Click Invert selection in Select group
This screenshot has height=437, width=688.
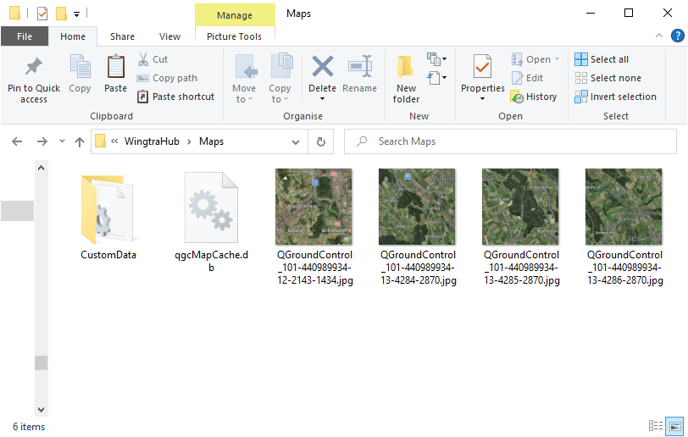616,97
